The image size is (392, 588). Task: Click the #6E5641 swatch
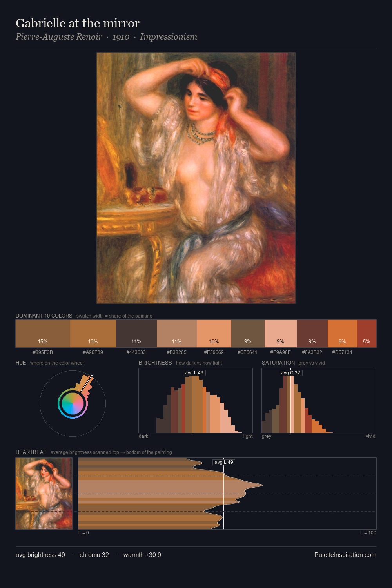click(248, 334)
